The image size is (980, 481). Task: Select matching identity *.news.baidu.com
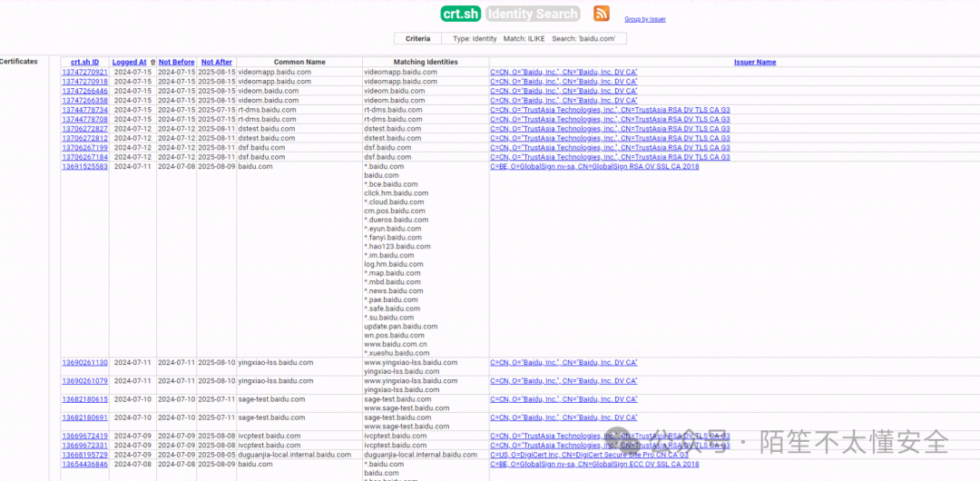[x=394, y=290]
